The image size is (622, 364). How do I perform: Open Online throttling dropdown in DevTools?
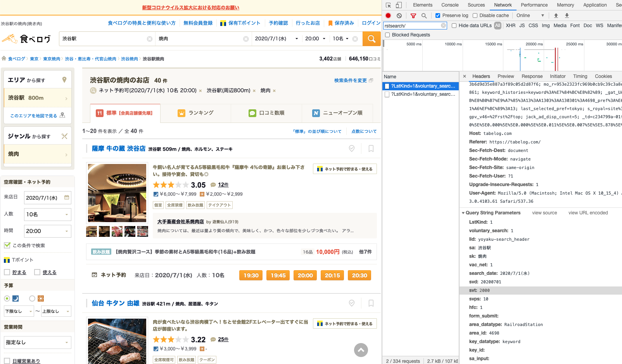(530, 16)
